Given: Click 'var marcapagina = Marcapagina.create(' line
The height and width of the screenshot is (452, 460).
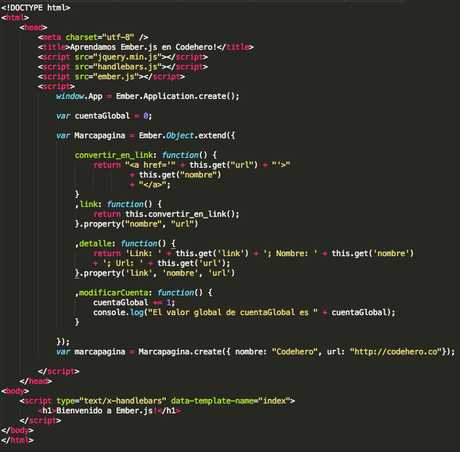Looking at the screenshot, I should click(255, 352).
